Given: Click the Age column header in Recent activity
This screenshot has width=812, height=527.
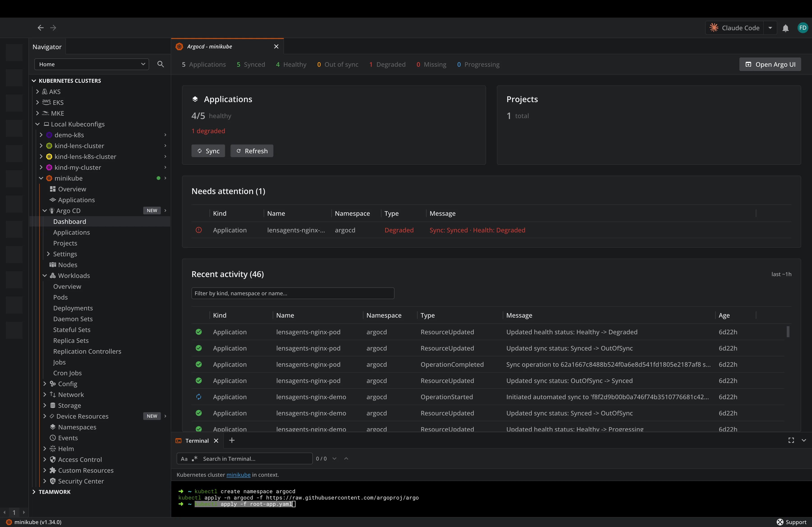Looking at the screenshot, I should point(724,315).
